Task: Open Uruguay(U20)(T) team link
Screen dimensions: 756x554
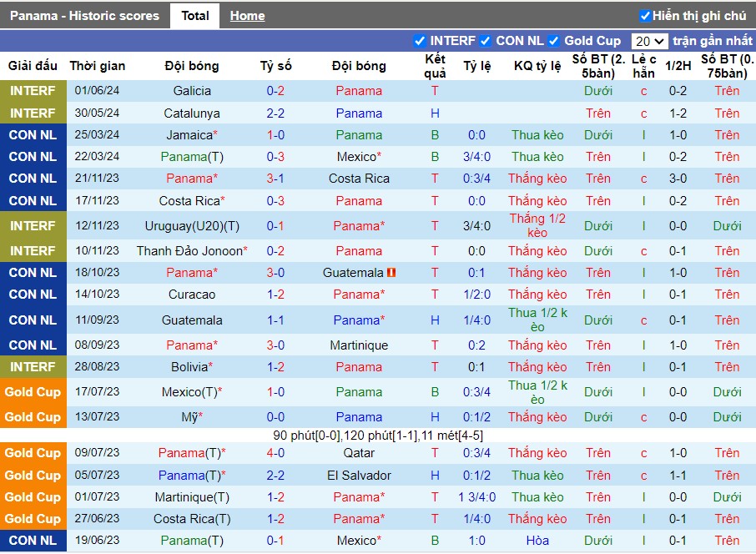Action: 192,225
